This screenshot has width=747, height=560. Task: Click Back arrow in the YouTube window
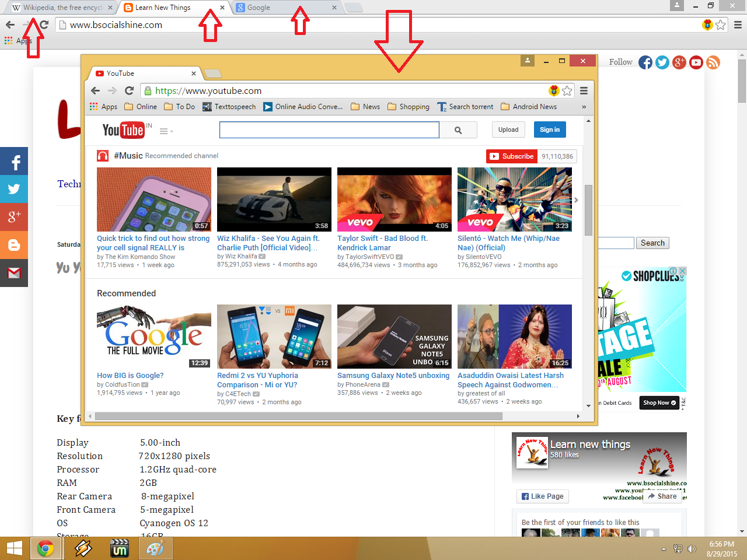click(x=96, y=90)
